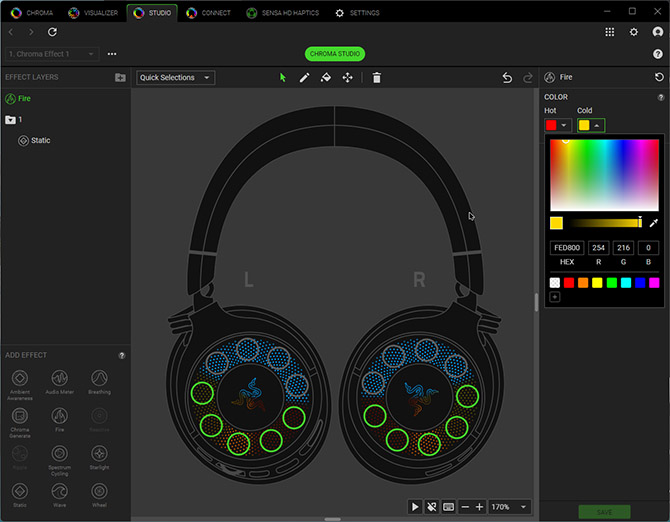
Task: Zoom in with the plus button
Action: (479, 507)
